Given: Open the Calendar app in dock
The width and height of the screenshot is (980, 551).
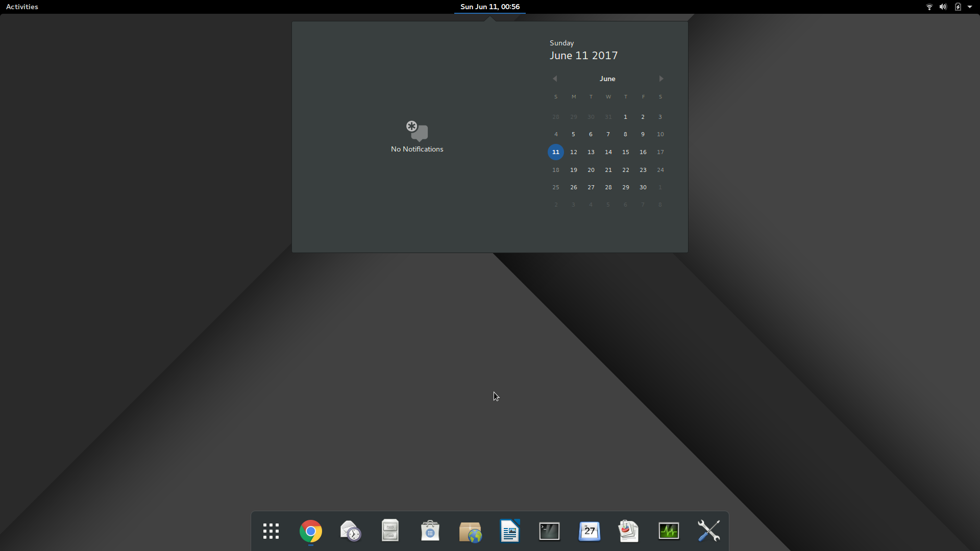Looking at the screenshot, I should click(x=589, y=531).
